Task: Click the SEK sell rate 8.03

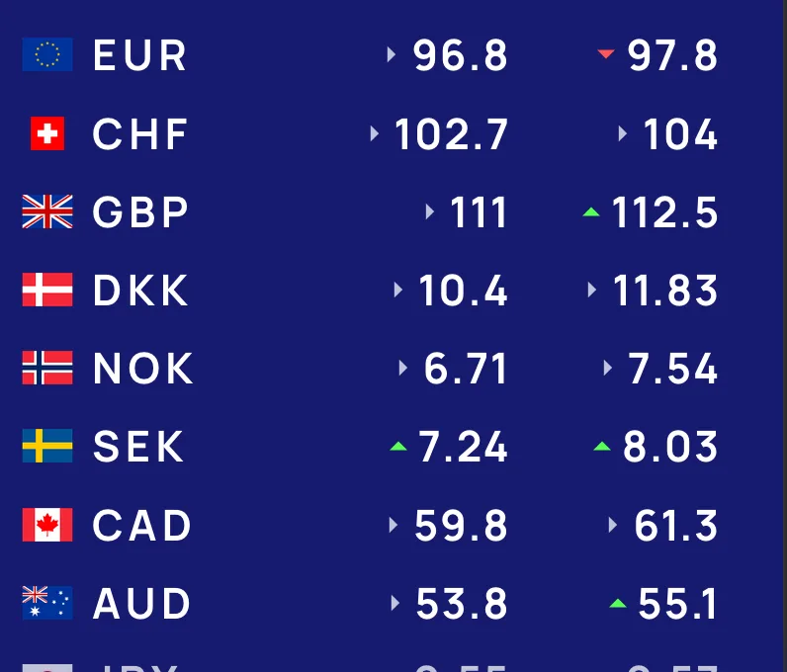Action: pyautogui.click(x=669, y=448)
